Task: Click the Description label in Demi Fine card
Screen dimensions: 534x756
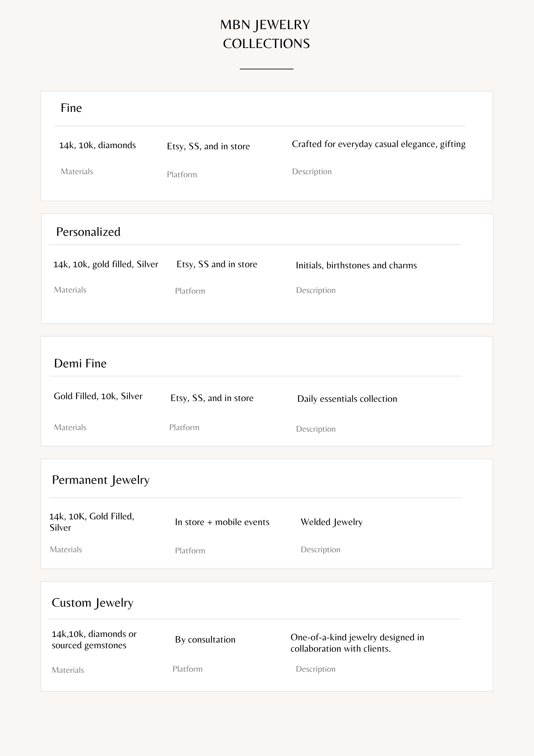Action: [x=316, y=429]
